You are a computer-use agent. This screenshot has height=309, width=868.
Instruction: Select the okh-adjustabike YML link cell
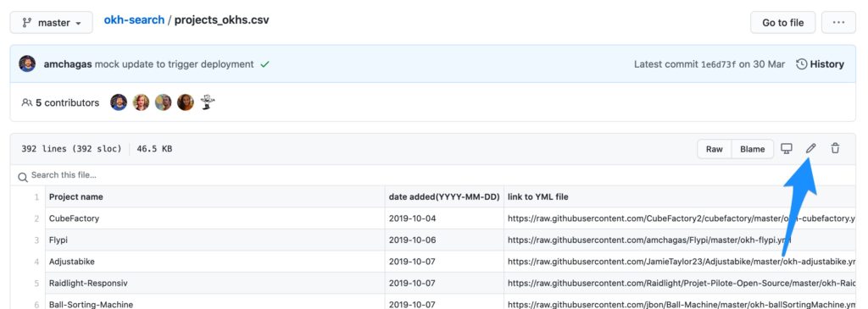(x=680, y=262)
